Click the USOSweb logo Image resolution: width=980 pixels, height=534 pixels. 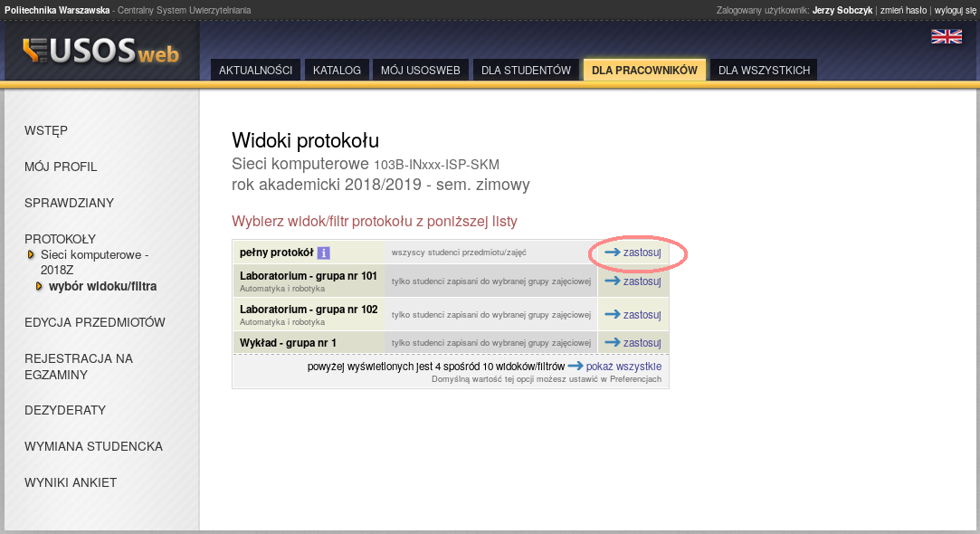(x=100, y=52)
